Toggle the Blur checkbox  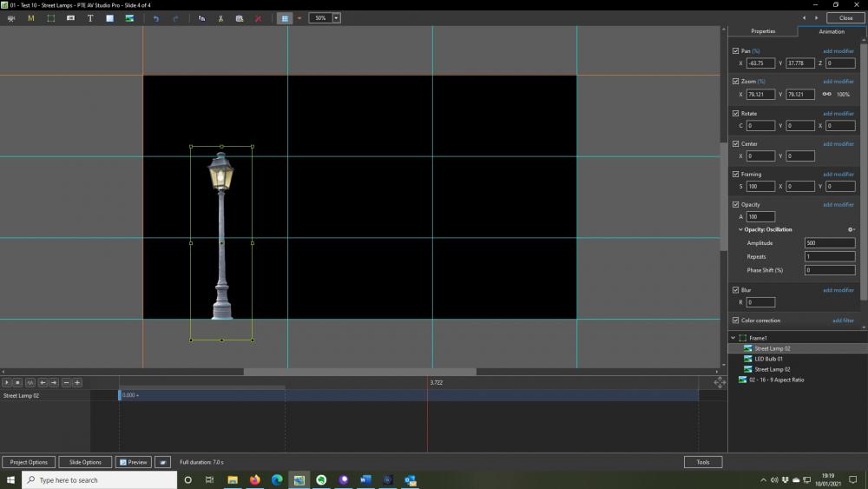point(736,290)
